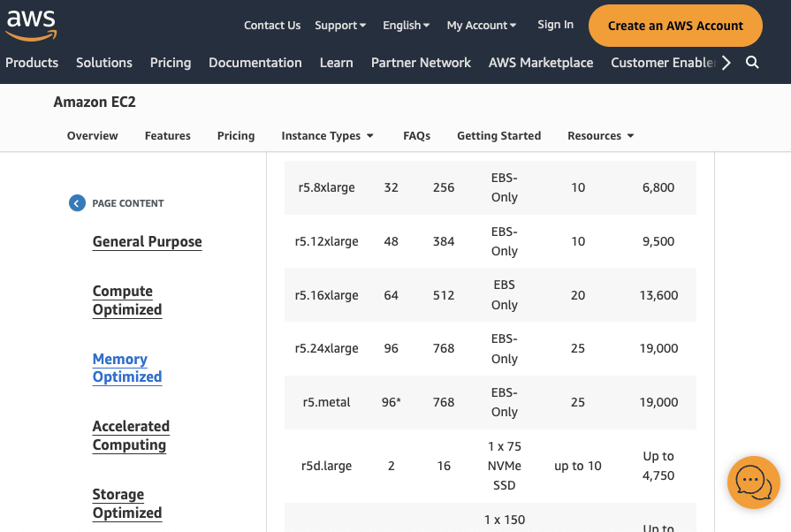This screenshot has width=791, height=532.
Task: Jump to the Compute Optimized section
Action: click(x=127, y=300)
